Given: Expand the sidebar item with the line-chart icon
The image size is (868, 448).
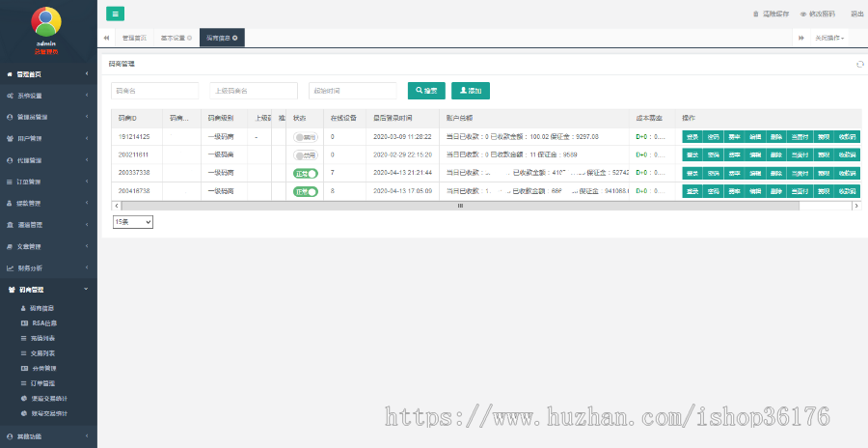Looking at the screenshot, I should click(x=48, y=267).
